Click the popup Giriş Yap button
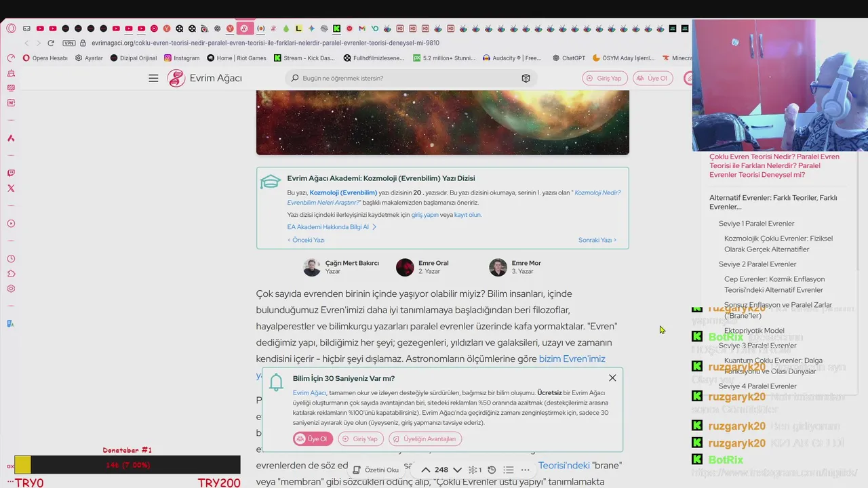This screenshot has height=488, width=868. 360,439
